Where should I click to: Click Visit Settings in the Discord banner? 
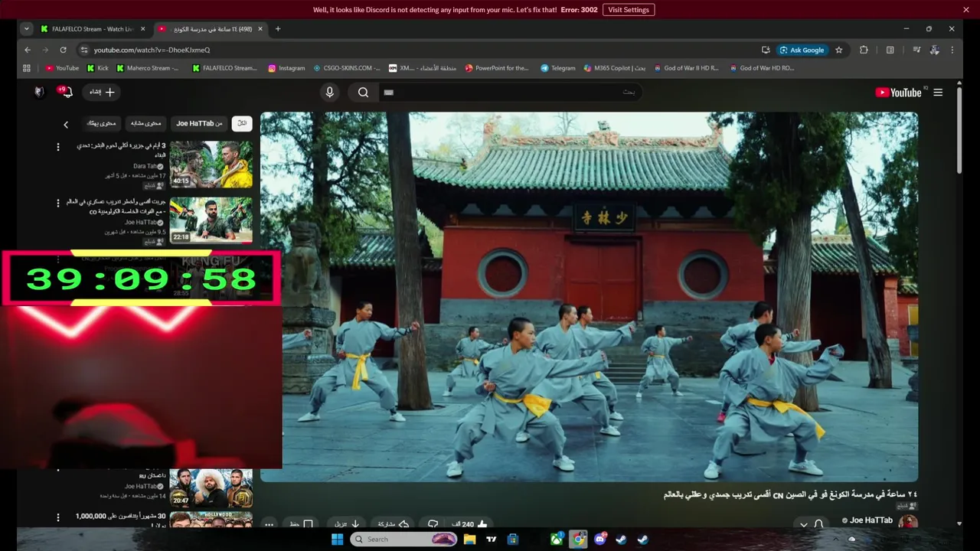click(628, 10)
